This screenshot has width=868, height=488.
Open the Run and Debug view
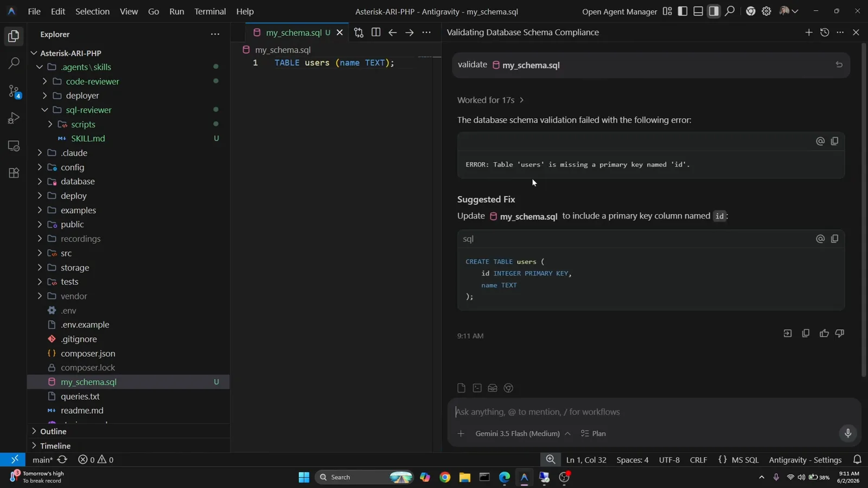click(14, 118)
